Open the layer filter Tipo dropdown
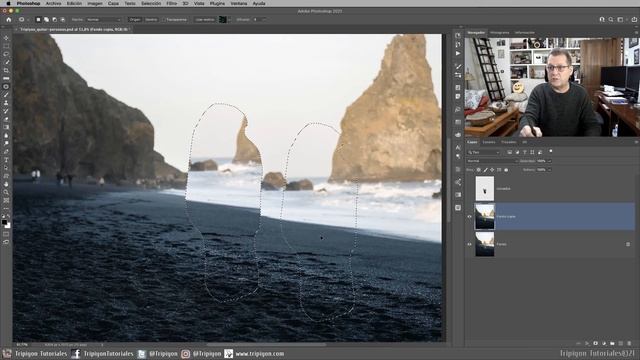 (484, 152)
